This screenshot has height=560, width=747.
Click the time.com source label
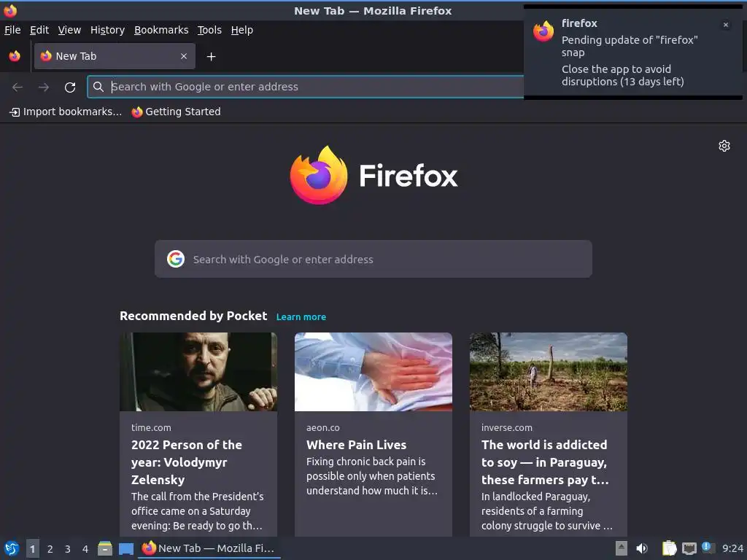pyautogui.click(x=151, y=427)
